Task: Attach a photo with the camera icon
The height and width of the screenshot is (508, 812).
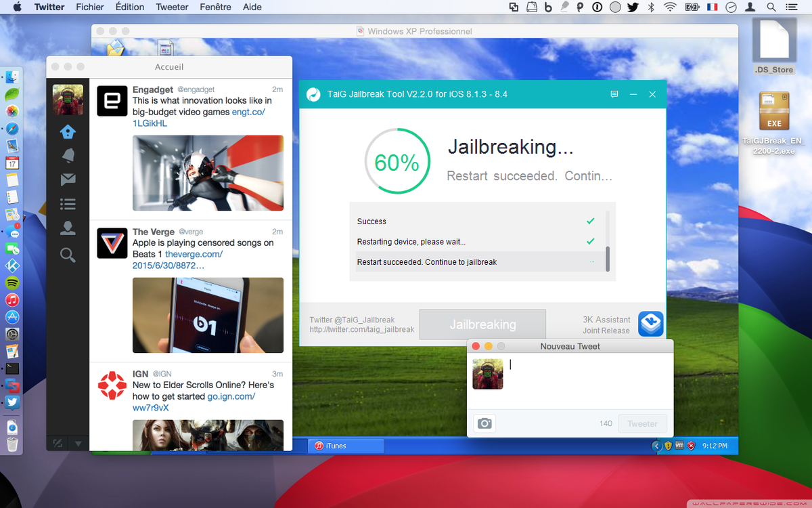Action: (484, 424)
